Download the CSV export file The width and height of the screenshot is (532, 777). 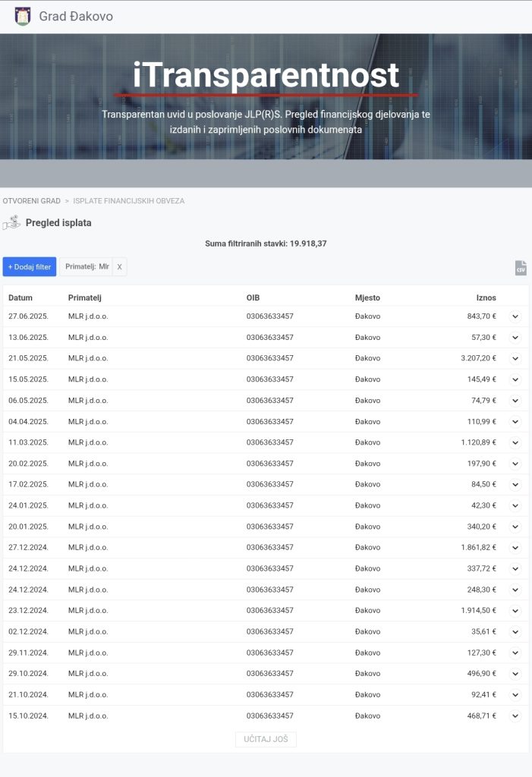tap(520, 268)
